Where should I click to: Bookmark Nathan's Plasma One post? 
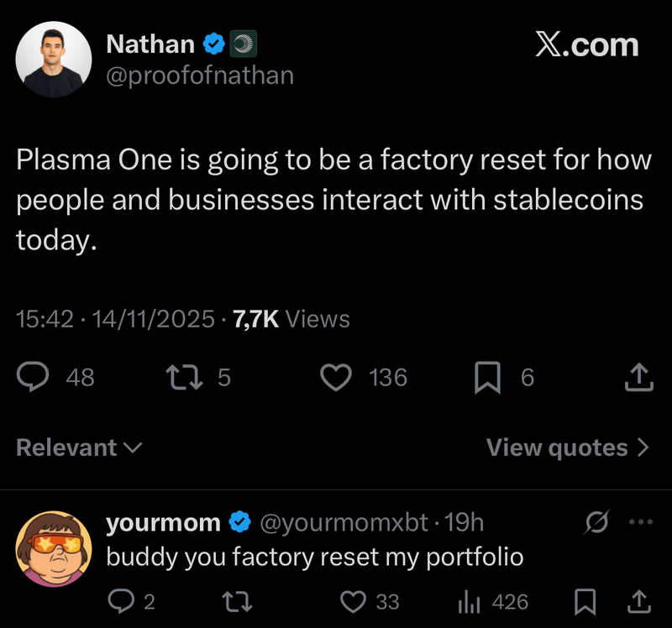tap(486, 378)
